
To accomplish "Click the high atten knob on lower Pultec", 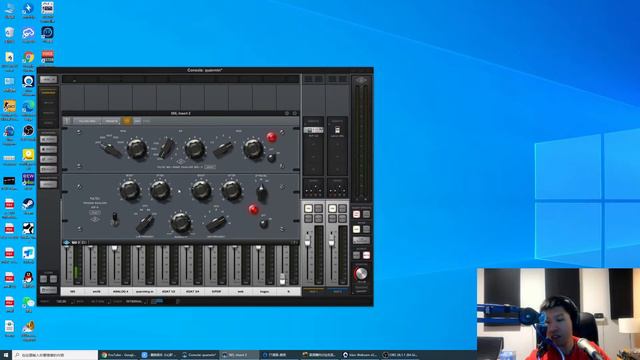I will coord(231,190).
